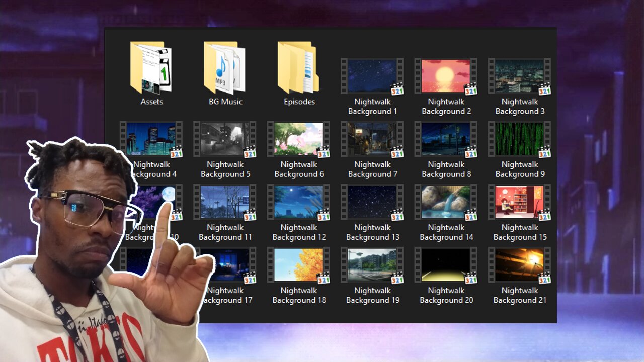The image size is (644, 362).
Task: Select Nightwalk Background 19 apartment road video
Action: pos(372,264)
